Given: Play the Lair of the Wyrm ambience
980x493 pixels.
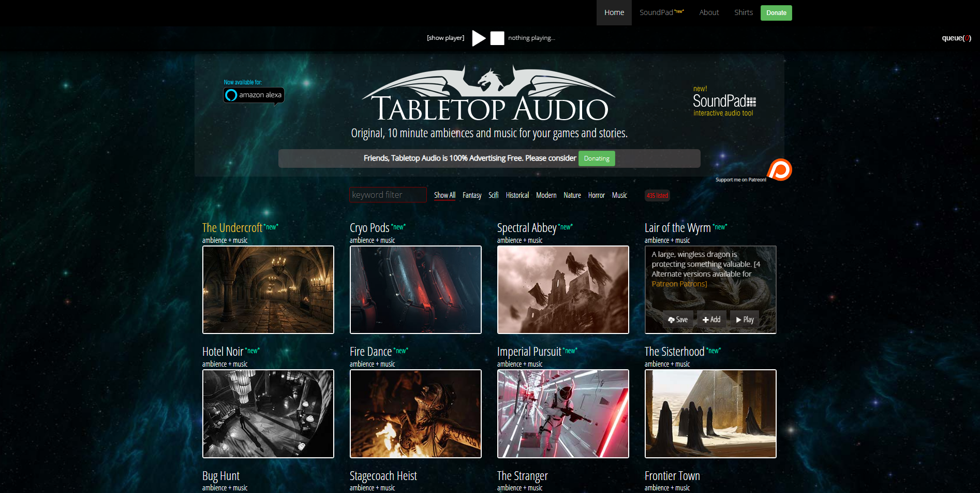Looking at the screenshot, I should click(745, 320).
